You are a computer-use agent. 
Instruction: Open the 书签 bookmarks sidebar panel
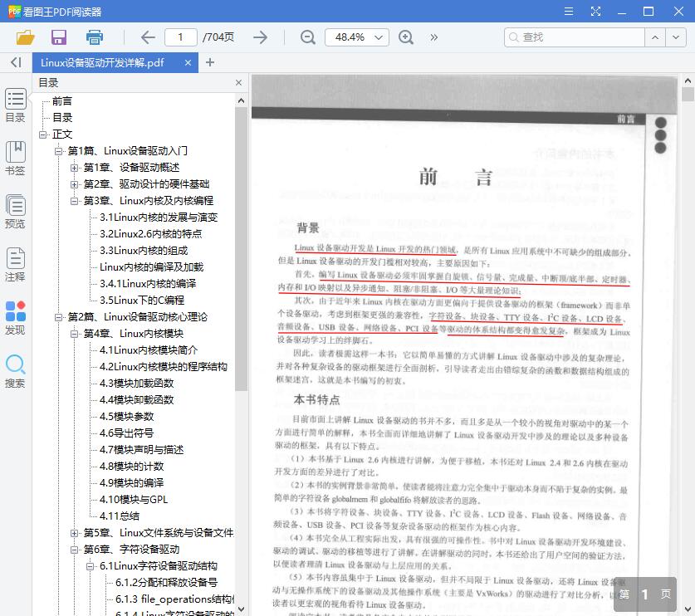tap(16, 159)
